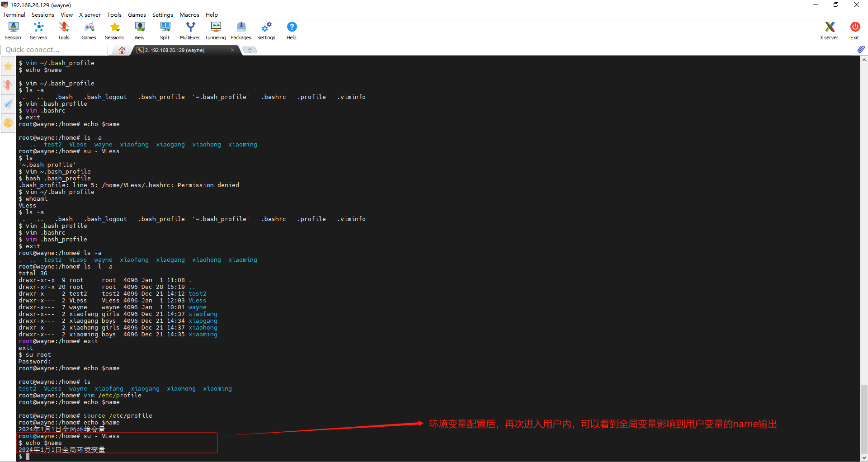Open a new tab with the plus button
The width and height of the screenshot is (868, 462).
[250, 50]
